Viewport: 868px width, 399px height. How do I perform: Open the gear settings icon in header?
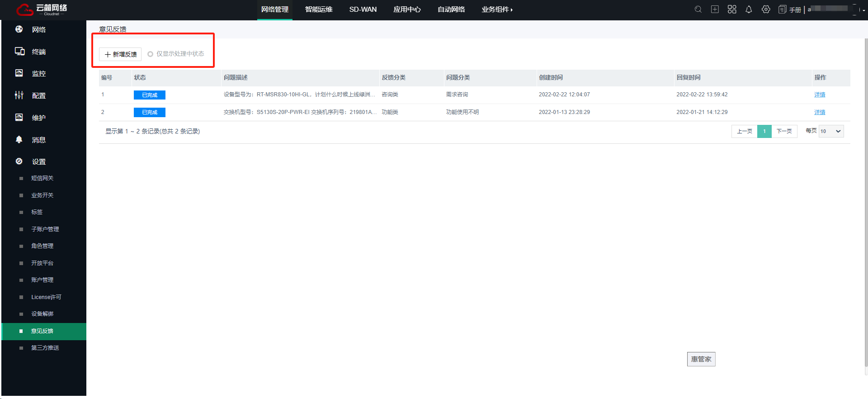coord(766,9)
